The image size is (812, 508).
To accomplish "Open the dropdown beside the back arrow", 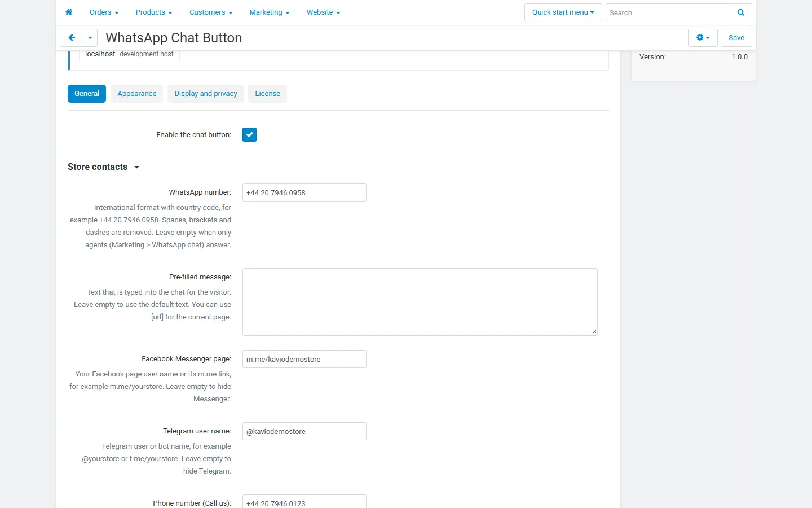I will click(x=90, y=38).
